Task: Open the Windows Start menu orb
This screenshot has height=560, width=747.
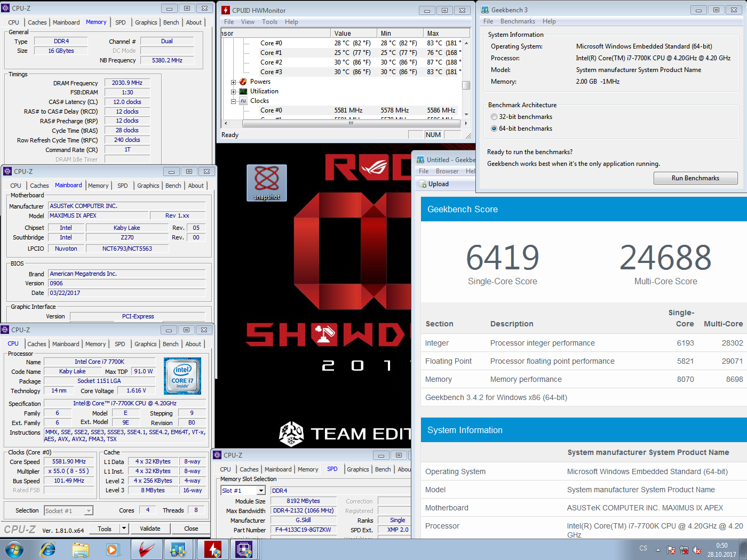Action: pyautogui.click(x=14, y=549)
